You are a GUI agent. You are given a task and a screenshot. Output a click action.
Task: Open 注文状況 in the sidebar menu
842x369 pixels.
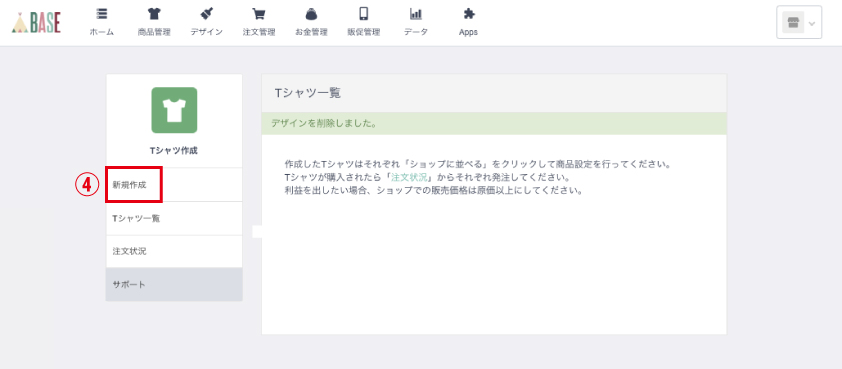point(174,251)
